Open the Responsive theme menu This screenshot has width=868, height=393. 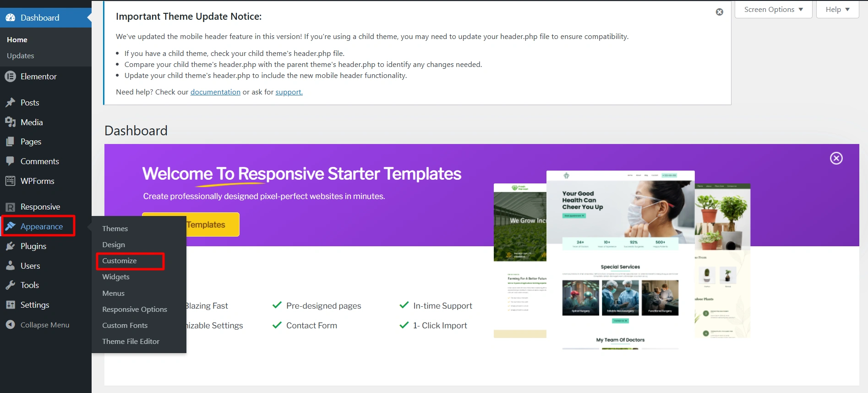[x=40, y=207]
